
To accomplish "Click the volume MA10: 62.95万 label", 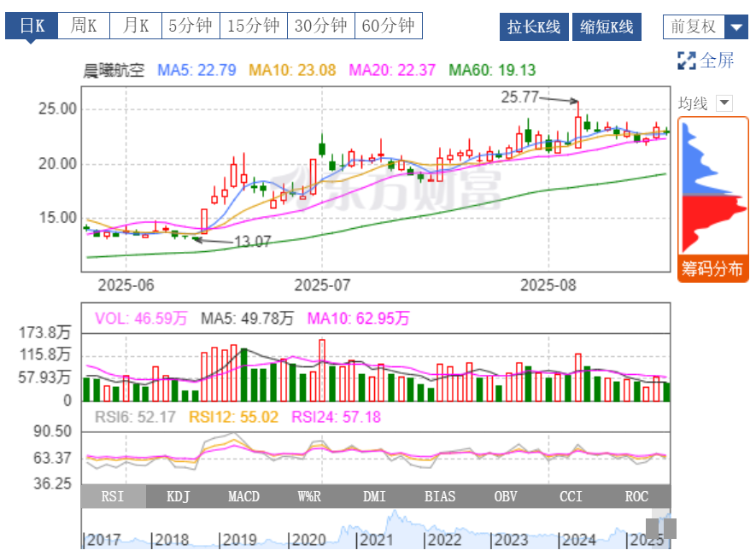I will tap(358, 319).
